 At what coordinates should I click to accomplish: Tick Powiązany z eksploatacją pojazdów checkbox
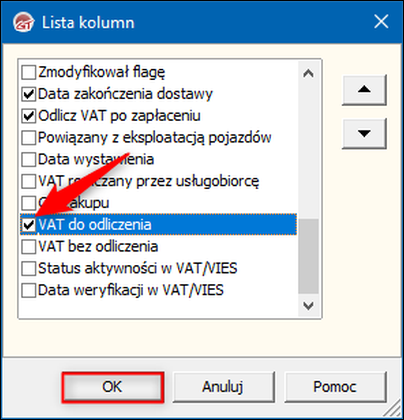click(29, 138)
